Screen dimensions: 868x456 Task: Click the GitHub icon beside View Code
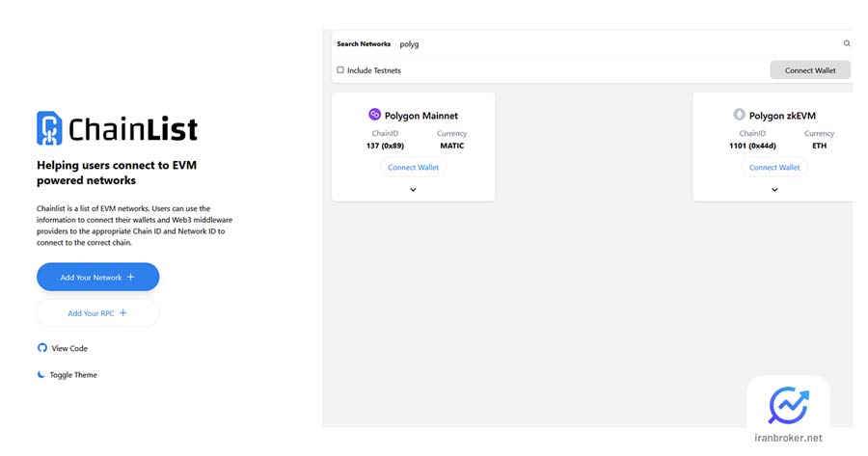coord(42,347)
